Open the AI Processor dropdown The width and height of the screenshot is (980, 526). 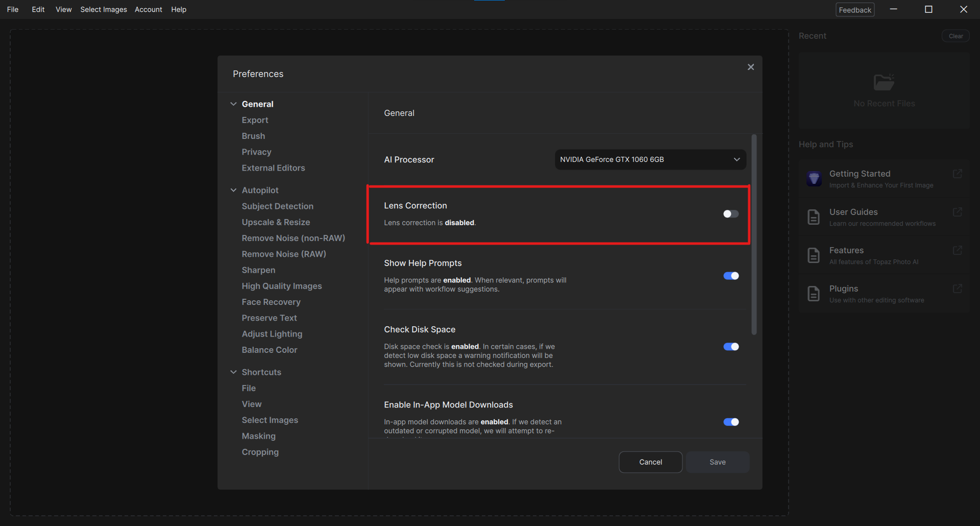click(x=650, y=159)
